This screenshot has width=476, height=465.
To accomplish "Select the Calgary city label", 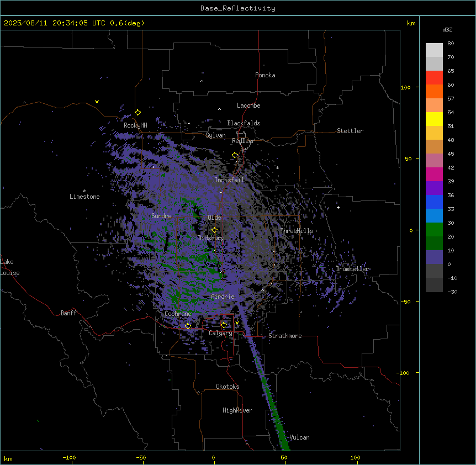I will point(220,333).
